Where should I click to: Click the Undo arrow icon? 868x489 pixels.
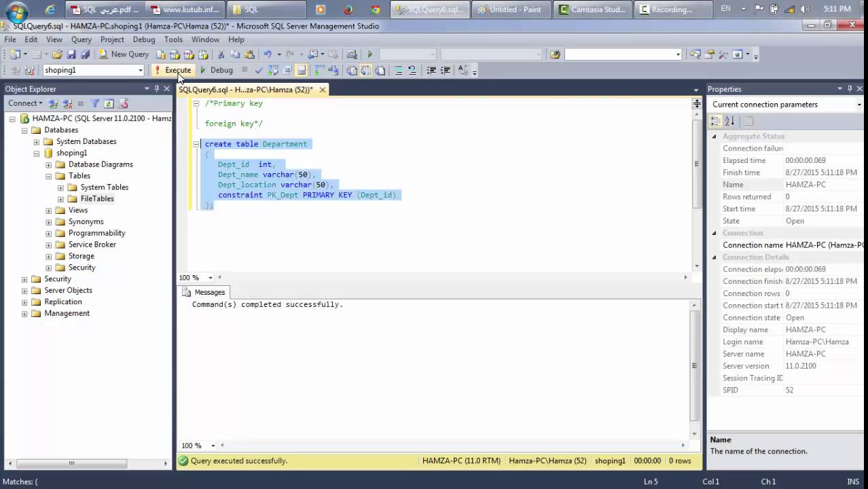tap(268, 54)
